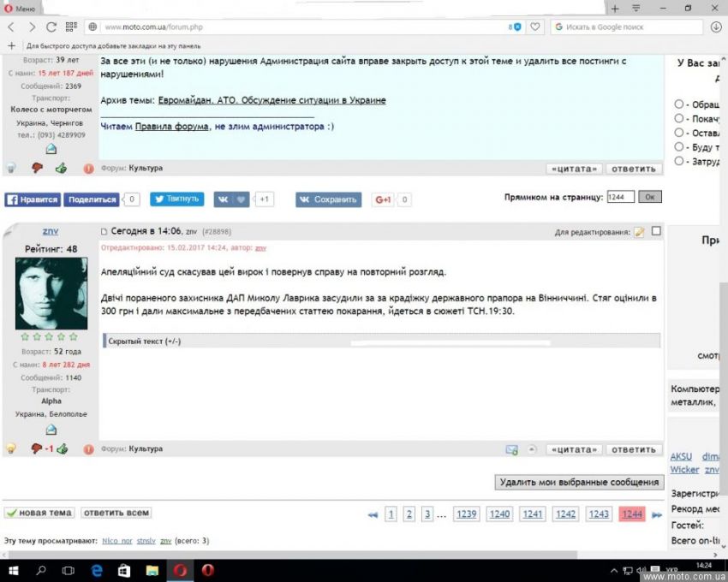The image size is (728, 582).
Task: Open the tab menu icon
Action: pos(636,9)
